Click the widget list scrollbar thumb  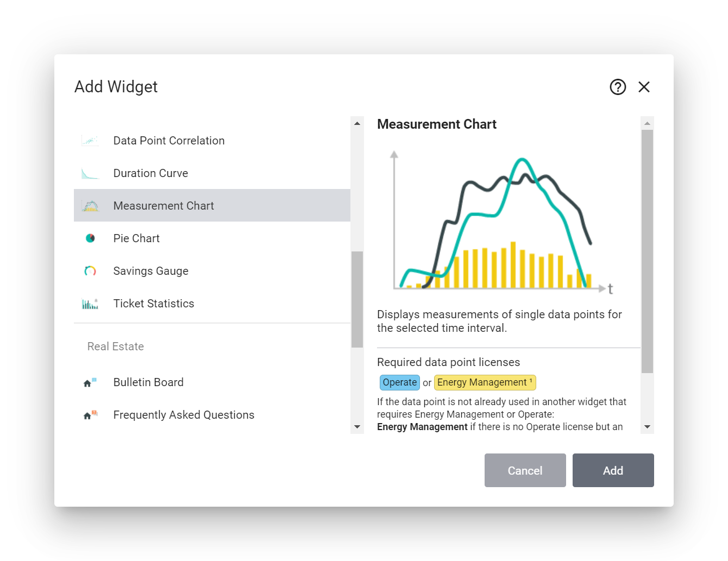tap(357, 299)
